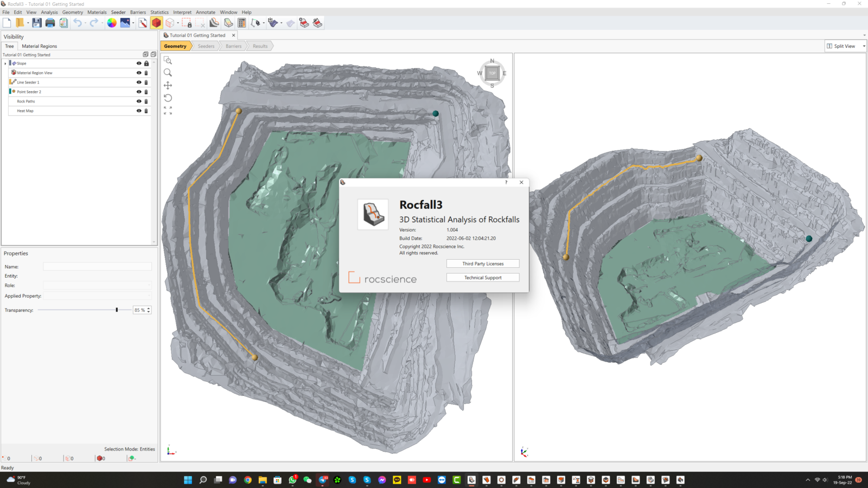Screen dimensions: 868x488
Task: Delete Line Seeder 1 via trash icon
Action: pyautogui.click(x=146, y=82)
